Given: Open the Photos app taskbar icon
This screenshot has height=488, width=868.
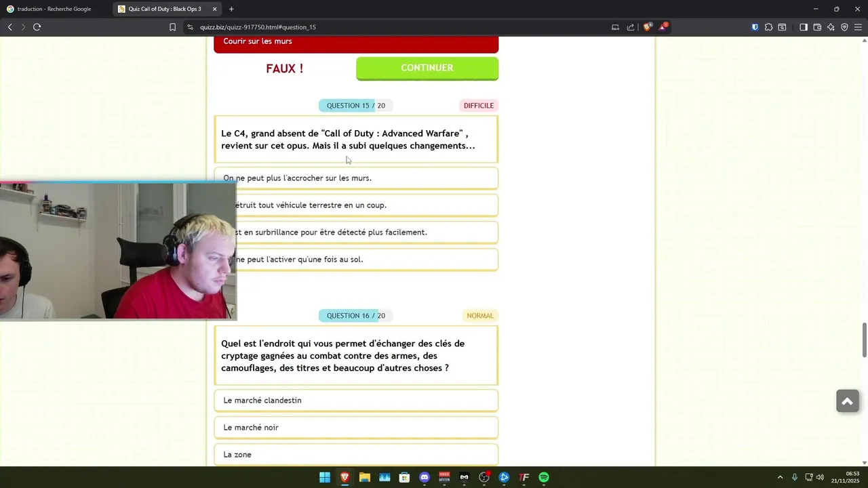Looking at the screenshot, I should coord(384,477).
